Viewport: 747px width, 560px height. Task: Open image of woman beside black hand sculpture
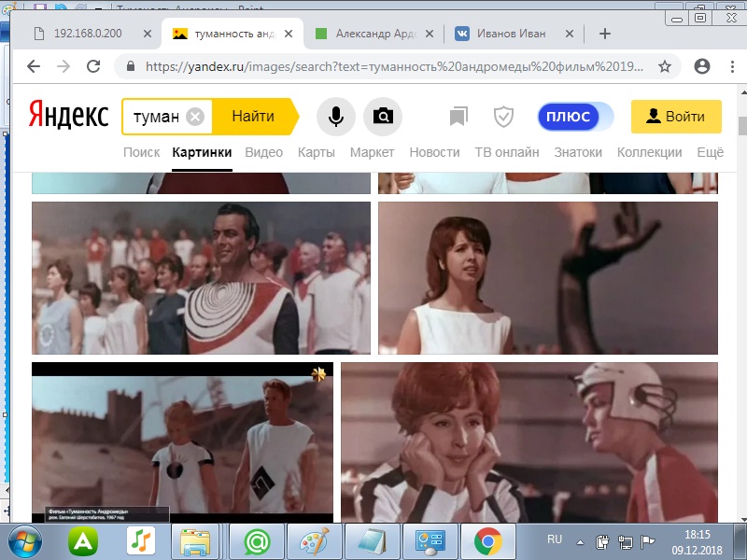coord(548,277)
